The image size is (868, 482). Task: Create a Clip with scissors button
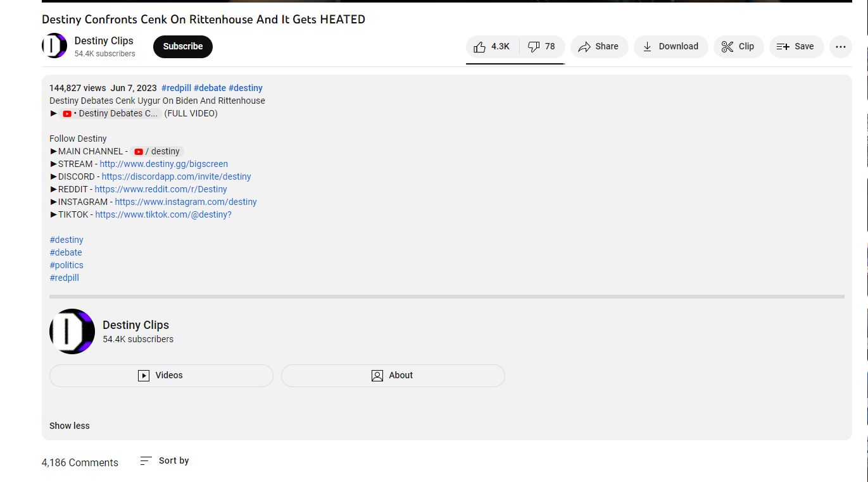coord(738,47)
